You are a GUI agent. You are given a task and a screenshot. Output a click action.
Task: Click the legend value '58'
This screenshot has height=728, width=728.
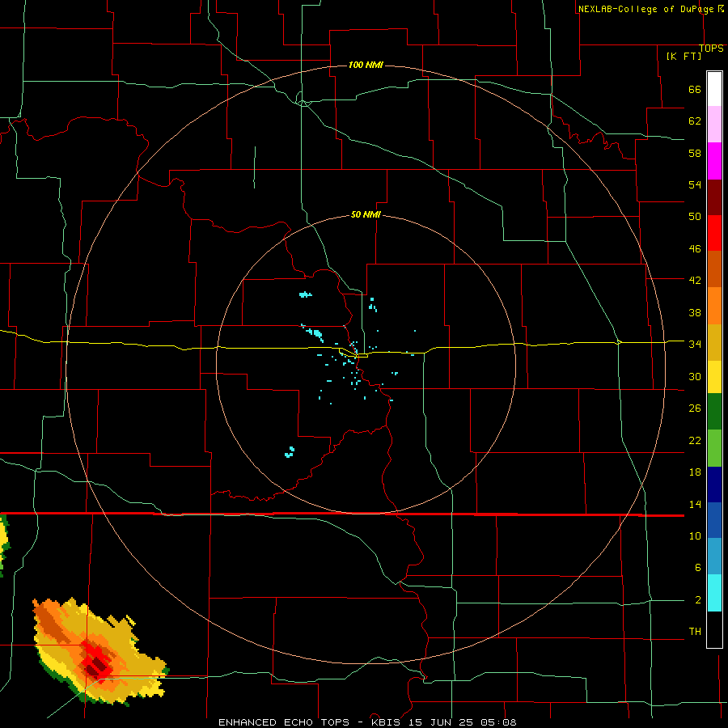pos(695,153)
